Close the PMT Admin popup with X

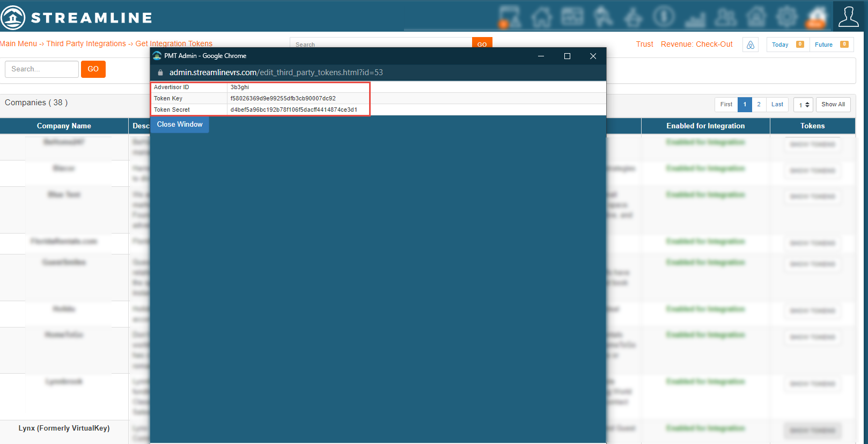coord(593,56)
